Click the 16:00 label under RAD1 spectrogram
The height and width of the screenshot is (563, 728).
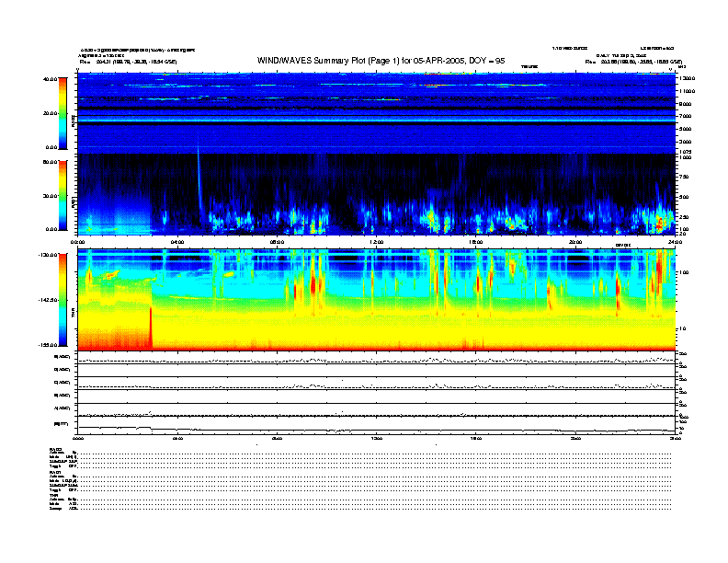pyautogui.click(x=476, y=242)
